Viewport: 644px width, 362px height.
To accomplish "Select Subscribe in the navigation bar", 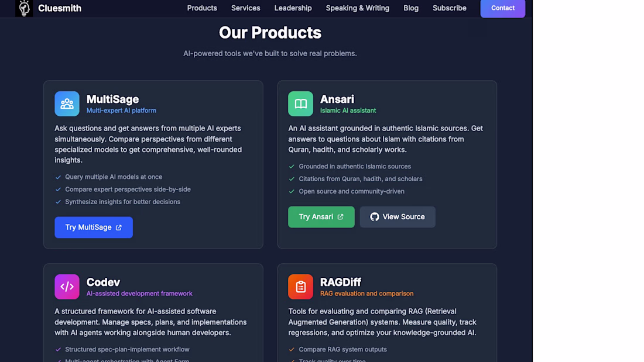I will click(x=449, y=8).
